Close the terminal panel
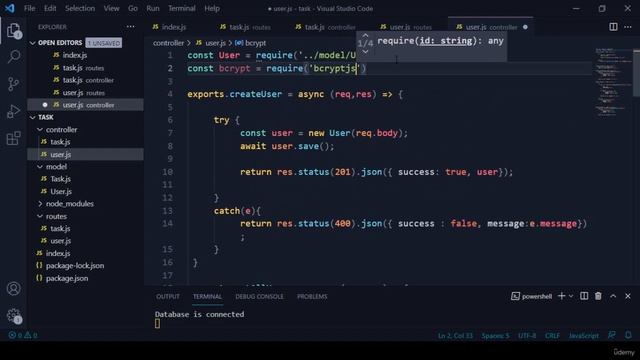This screenshot has width=640, height=360. [x=628, y=296]
